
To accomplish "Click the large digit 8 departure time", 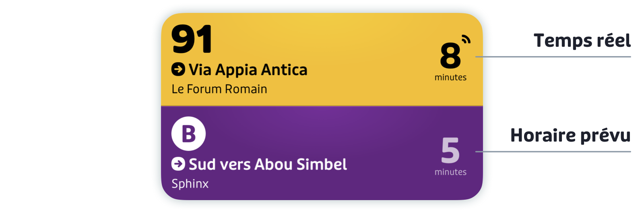I will (x=450, y=56).
